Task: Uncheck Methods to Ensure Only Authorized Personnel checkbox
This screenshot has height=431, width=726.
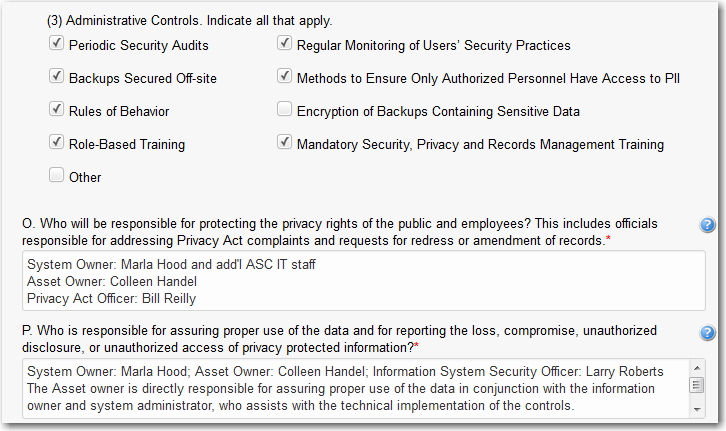Action: [285, 77]
